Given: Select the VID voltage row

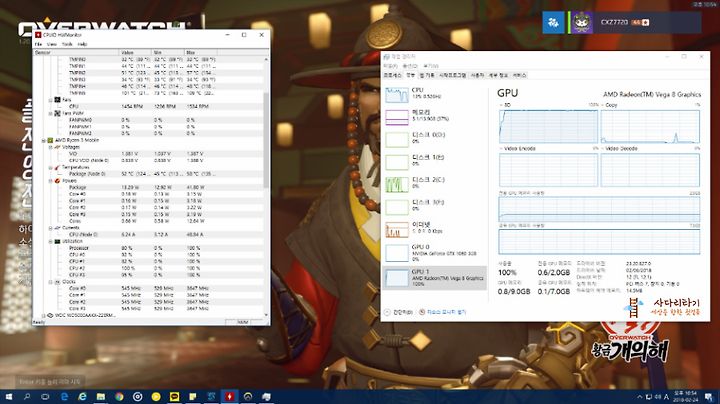Looking at the screenshot, I should click(x=148, y=154).
